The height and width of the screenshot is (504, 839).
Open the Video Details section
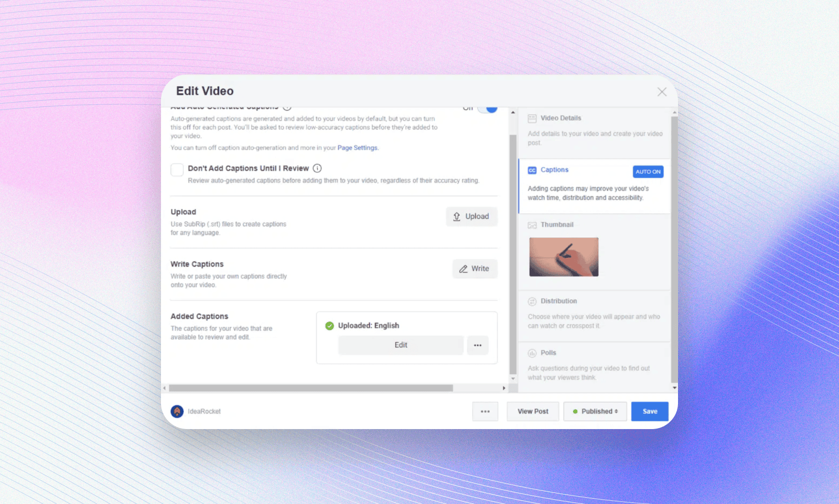[x=594, y=134]
